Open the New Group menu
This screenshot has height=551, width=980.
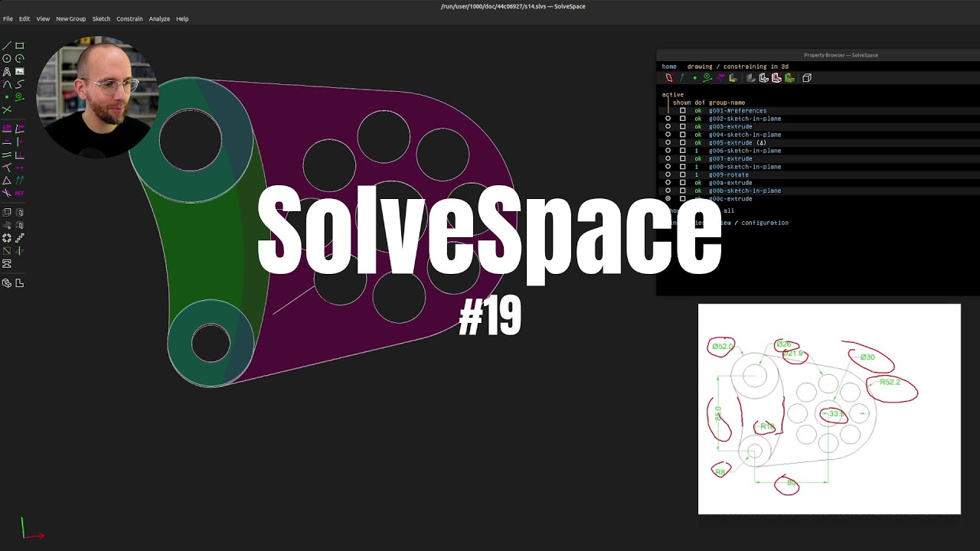[70, 18]
